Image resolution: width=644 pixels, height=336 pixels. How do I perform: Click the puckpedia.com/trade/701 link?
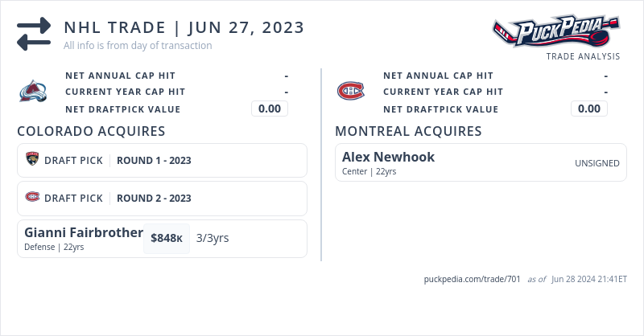pyautogui.click(x=472, y=279)
